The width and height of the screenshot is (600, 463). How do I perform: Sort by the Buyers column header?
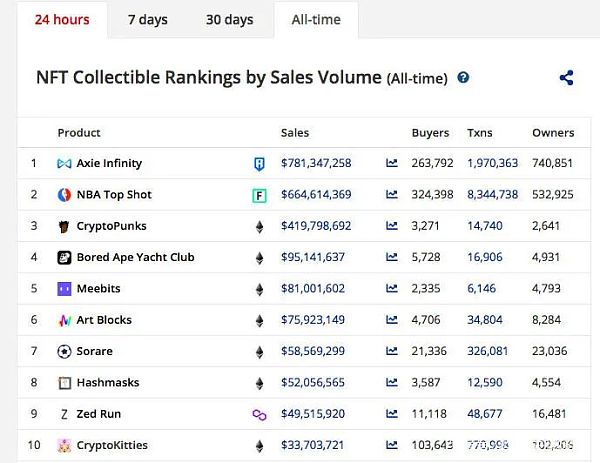(x=430, y=133)
